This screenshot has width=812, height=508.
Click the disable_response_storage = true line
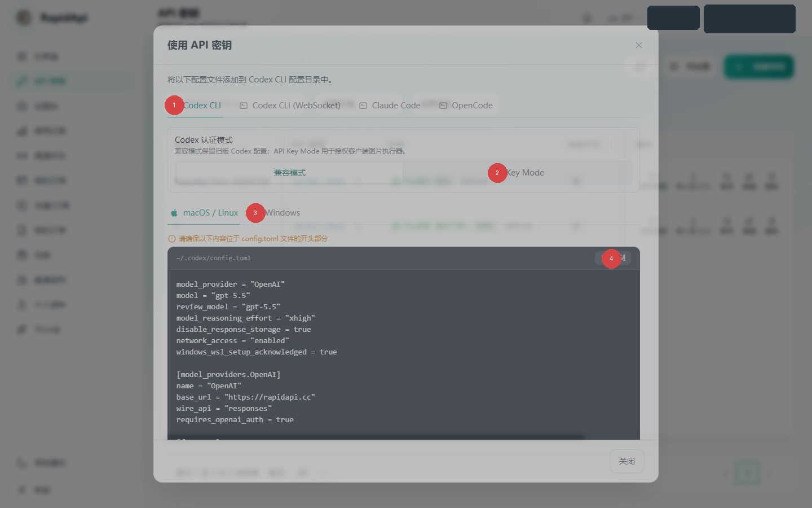244,329
